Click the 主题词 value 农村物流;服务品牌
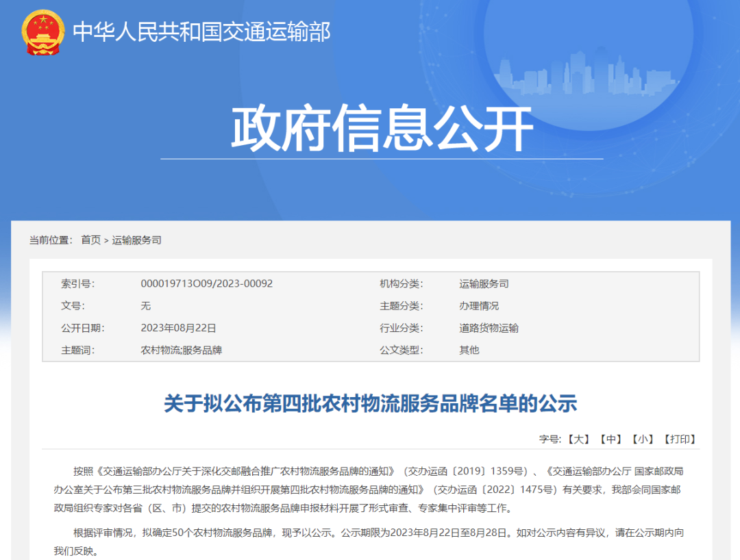Image resolution: width=740 pixels, height=560 pixels. [x=181, y=351]
